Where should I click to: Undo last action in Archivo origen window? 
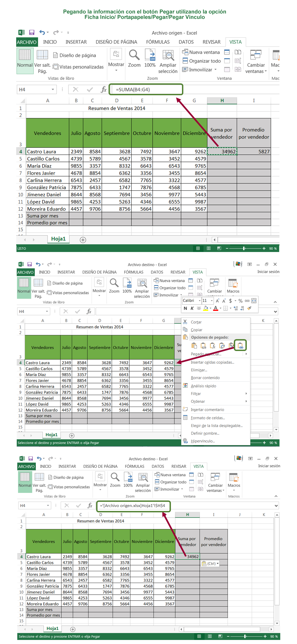[42, 32]
